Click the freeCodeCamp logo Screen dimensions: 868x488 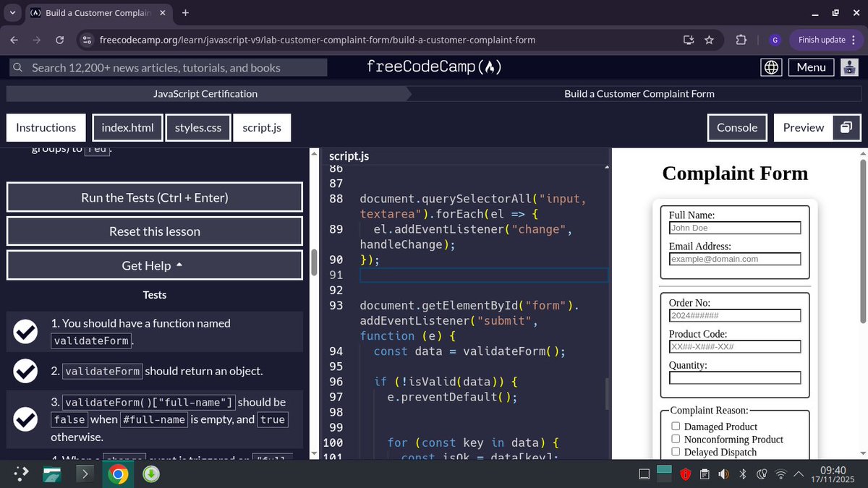pos(434,67)
